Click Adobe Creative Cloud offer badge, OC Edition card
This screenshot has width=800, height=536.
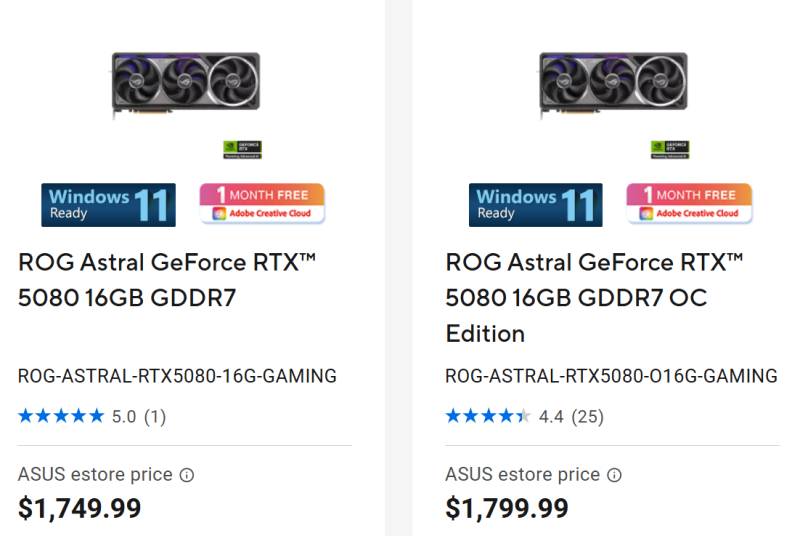(x=690, y=204)
